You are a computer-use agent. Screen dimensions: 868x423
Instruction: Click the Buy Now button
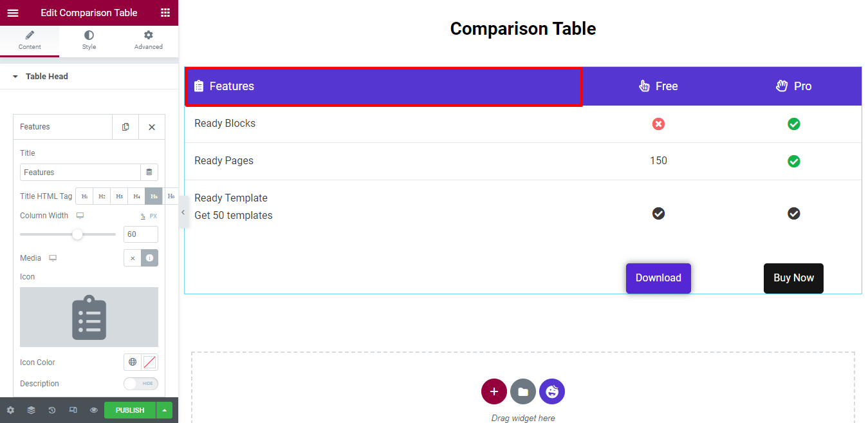(x=793, y=278)
